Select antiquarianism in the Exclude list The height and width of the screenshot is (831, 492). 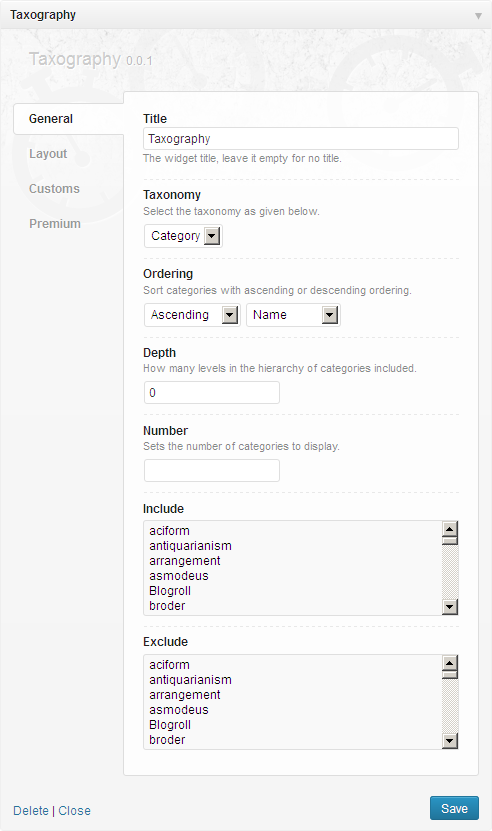(x=190, y=680)
